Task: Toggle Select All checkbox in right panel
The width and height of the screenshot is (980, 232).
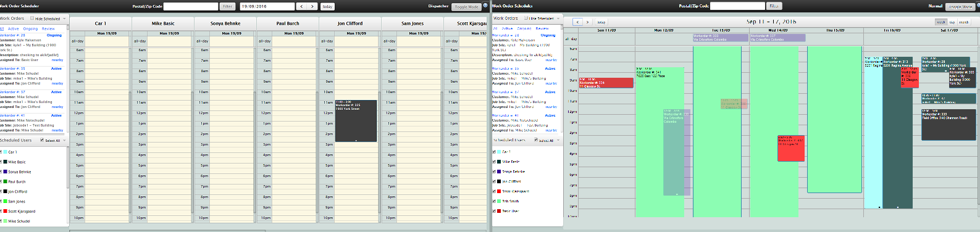Action: 536,140
